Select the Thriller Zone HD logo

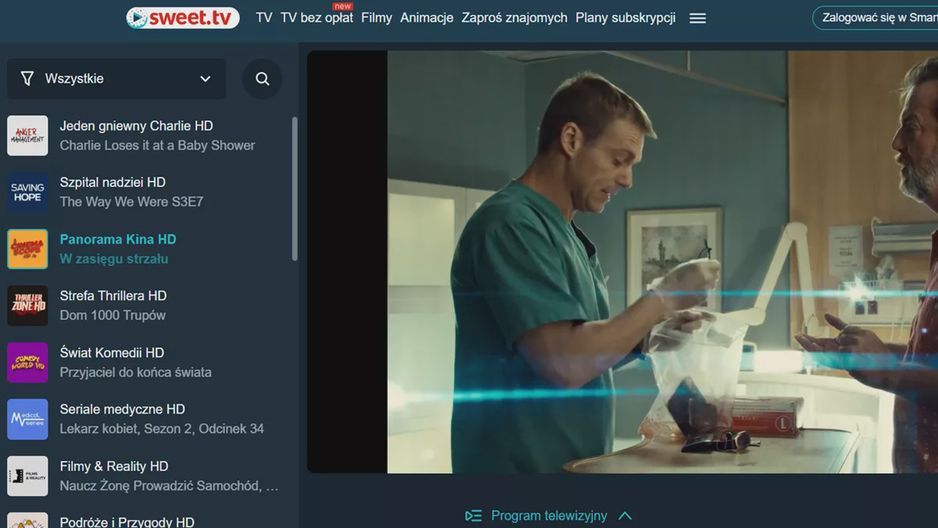(x=28, y=306)
